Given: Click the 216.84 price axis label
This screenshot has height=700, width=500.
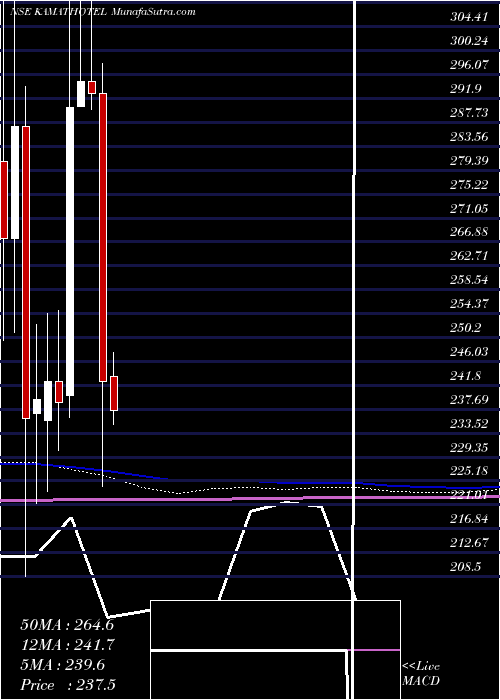Looking at the screenshot, I should coord(469,519).
